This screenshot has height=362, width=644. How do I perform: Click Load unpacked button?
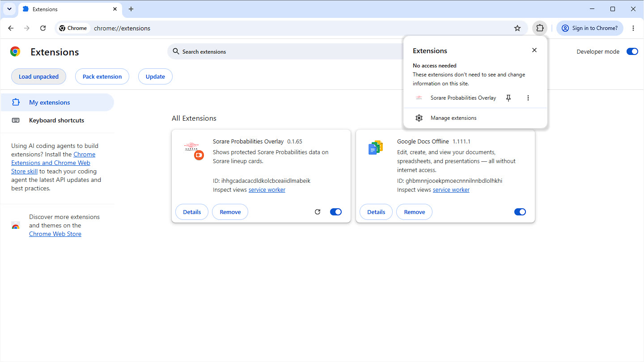click(x=38, y=76)
